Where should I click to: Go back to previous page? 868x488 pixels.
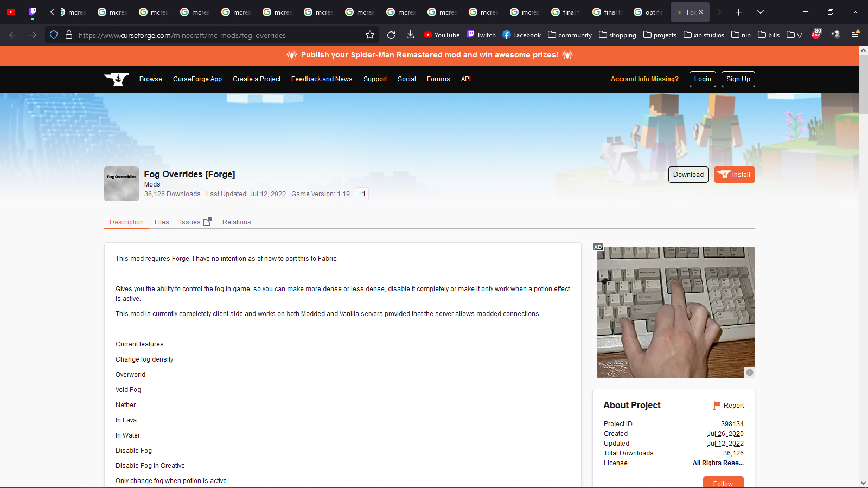point(13,35)
